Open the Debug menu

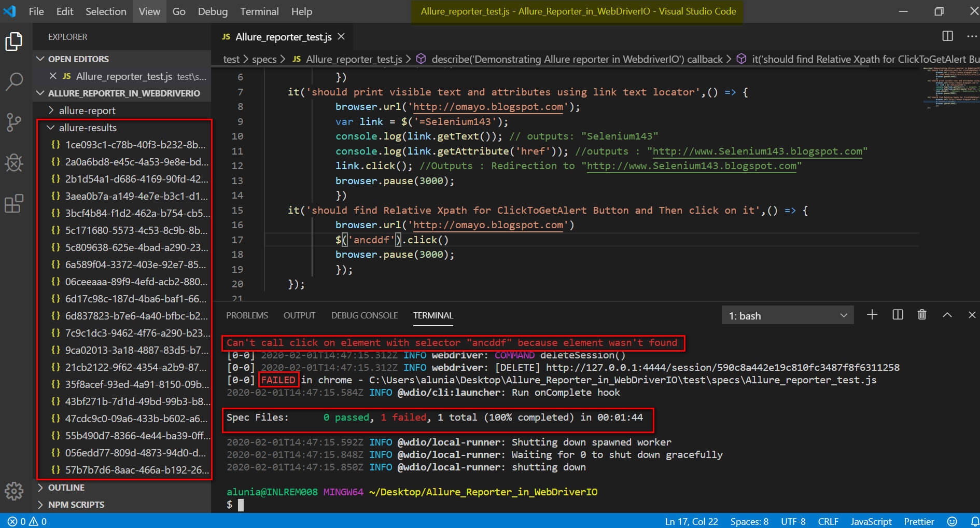213,11
